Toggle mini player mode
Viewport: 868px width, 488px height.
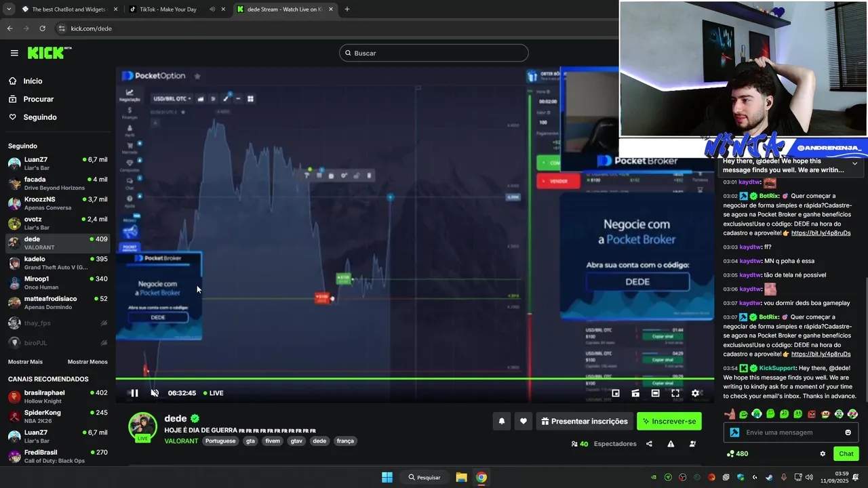click(x=616, y=393)
